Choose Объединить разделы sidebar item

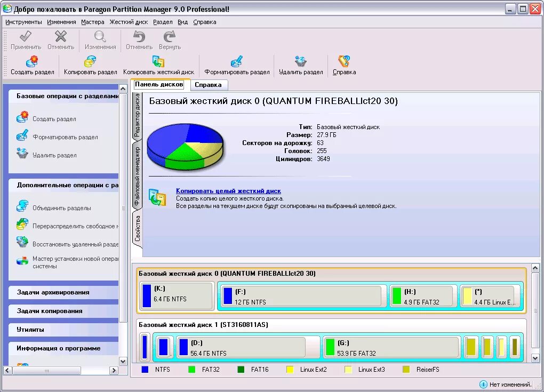(x=62, y=208)
